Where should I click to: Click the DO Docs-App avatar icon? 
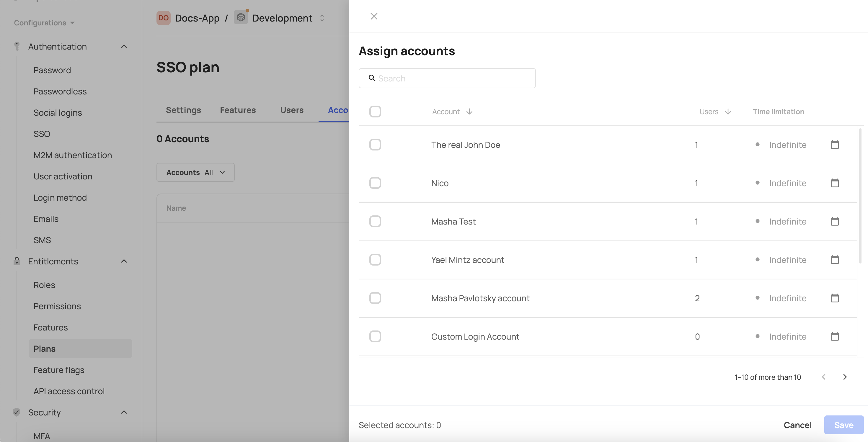click(x=163, y=18)
